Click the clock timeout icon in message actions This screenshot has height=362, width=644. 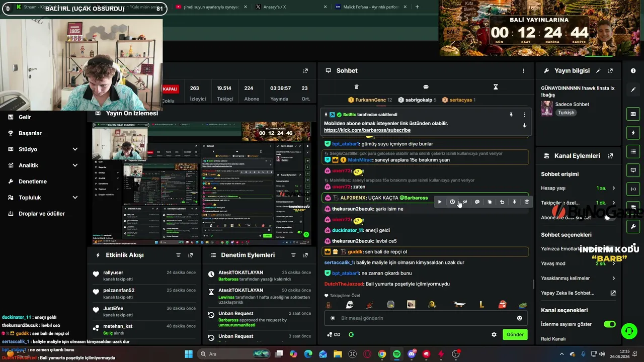(452, 202)
